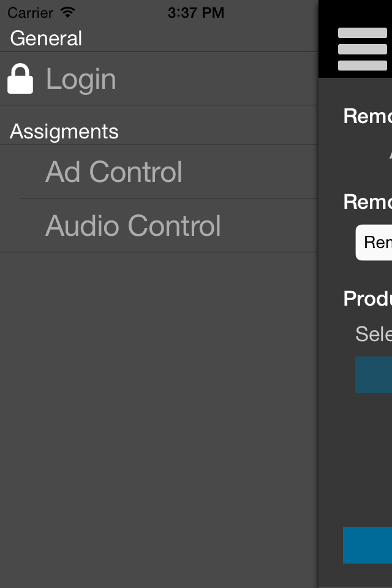Tap the second 'Remo' heading above white field

tap(367, 202)
